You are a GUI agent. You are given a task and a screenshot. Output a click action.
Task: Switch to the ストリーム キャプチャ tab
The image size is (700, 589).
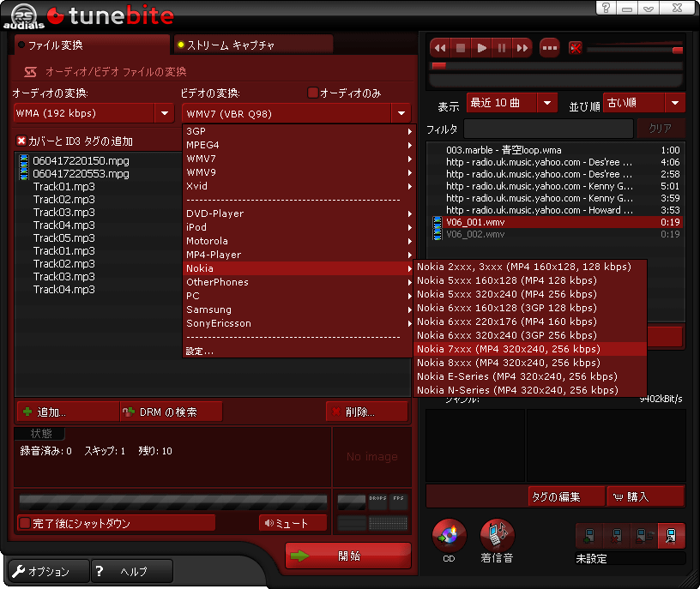[254, 45]
